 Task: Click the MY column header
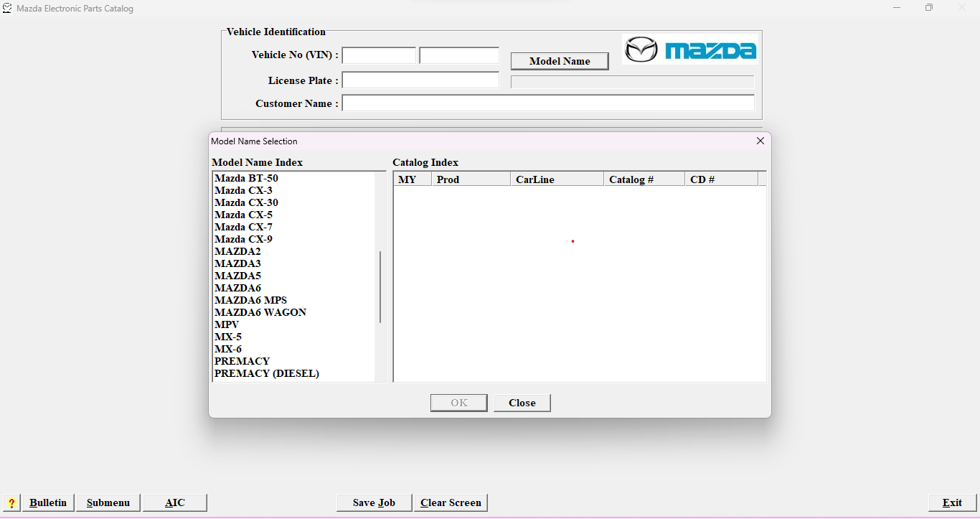click(x=413, y=179)
